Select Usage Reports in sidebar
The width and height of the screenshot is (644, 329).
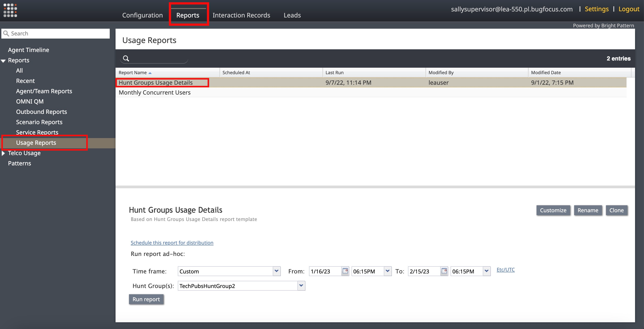36,143
